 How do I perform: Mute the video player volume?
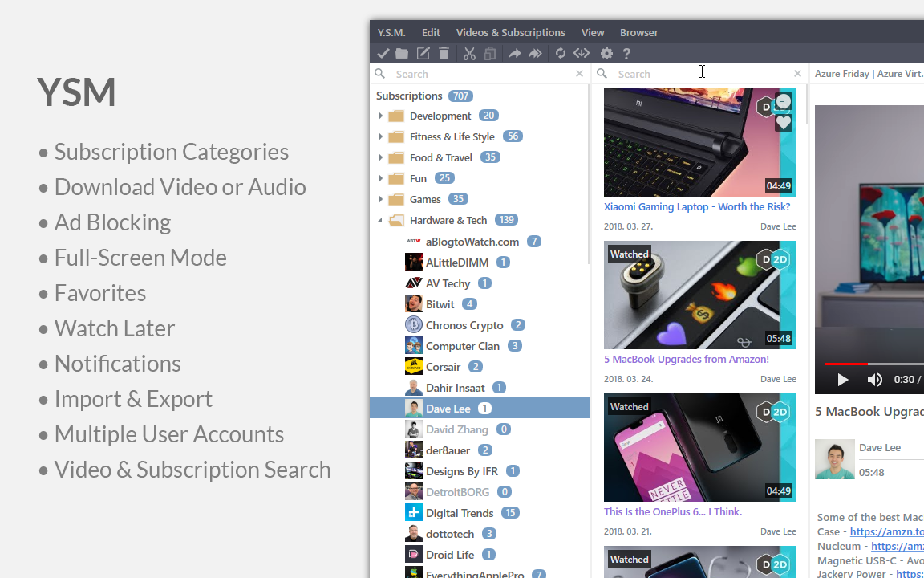(x=874, y=379)
